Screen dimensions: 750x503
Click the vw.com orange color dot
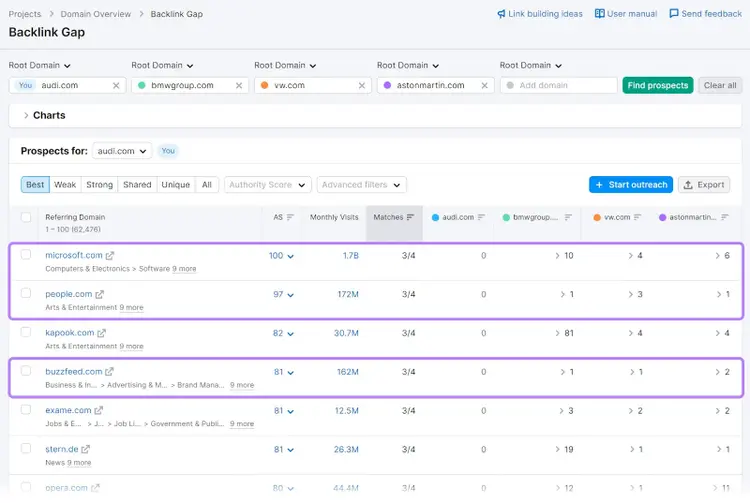click(265, 86)
